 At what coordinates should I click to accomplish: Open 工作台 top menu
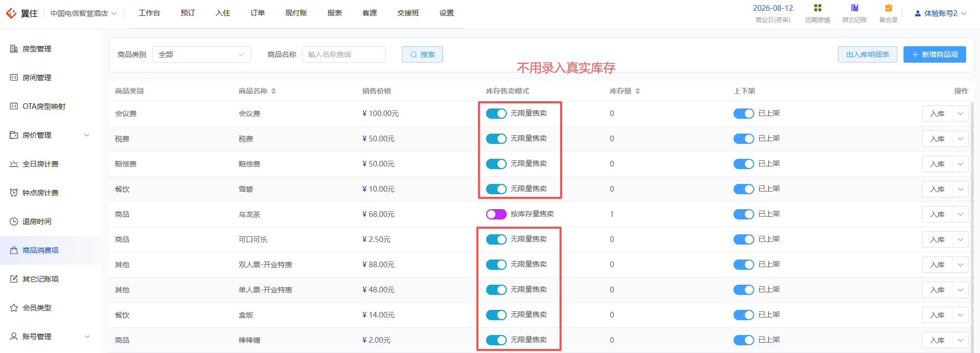pyautogui.click(x=149, y=13)
